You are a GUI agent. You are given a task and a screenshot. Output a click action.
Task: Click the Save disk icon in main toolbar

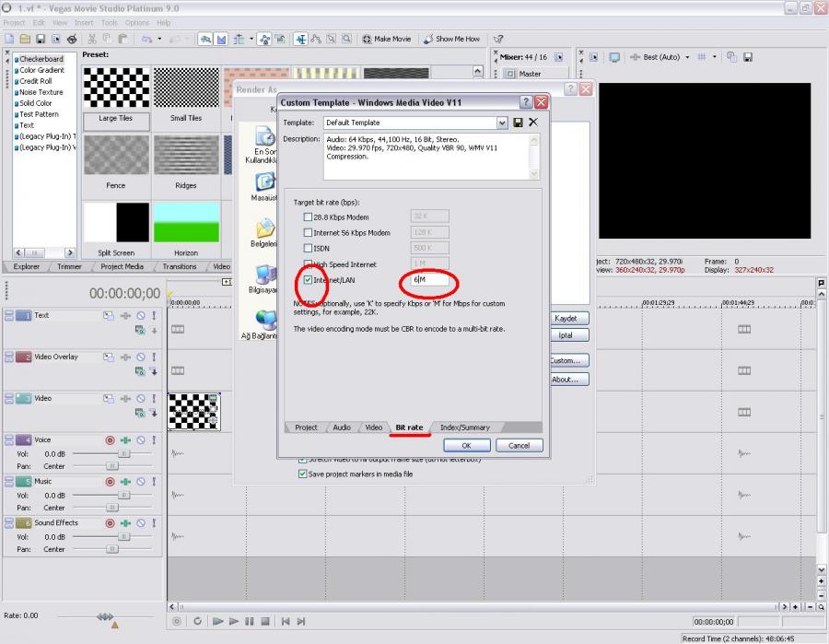(x=41, y=39)
